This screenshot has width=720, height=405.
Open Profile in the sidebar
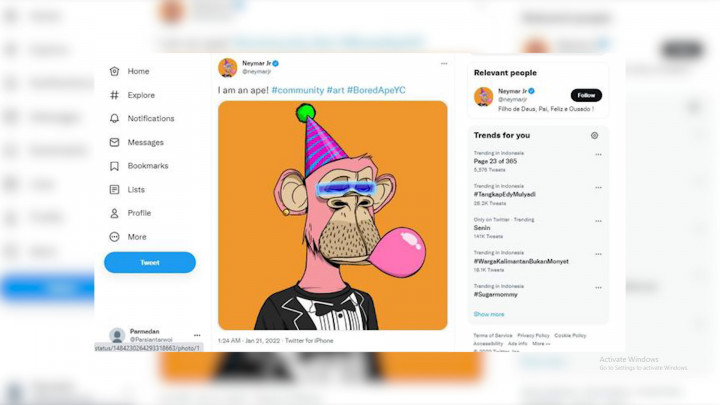coord(139,213)
